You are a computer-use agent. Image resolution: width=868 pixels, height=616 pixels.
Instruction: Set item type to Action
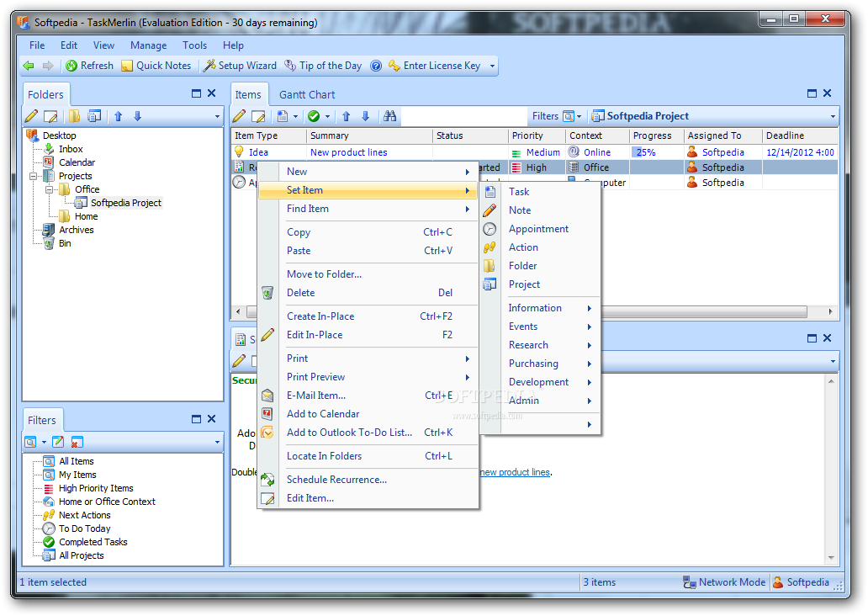(540, 247)
